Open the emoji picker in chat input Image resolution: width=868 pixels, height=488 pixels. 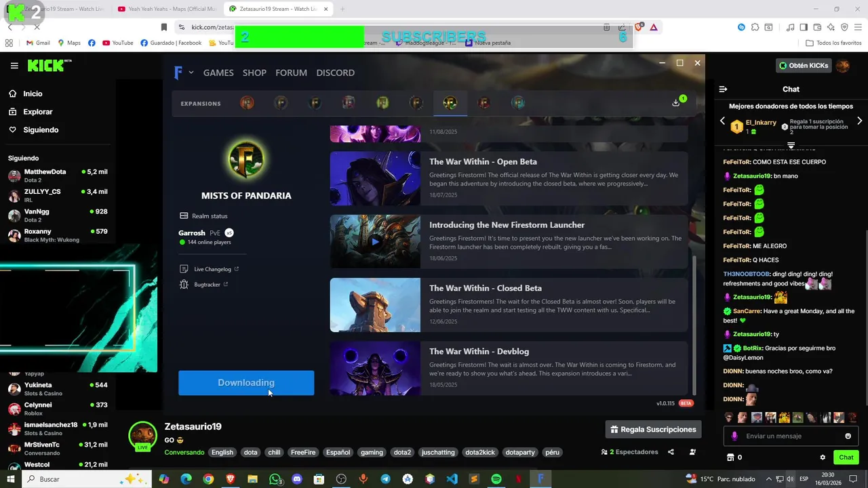coord(848,436)
